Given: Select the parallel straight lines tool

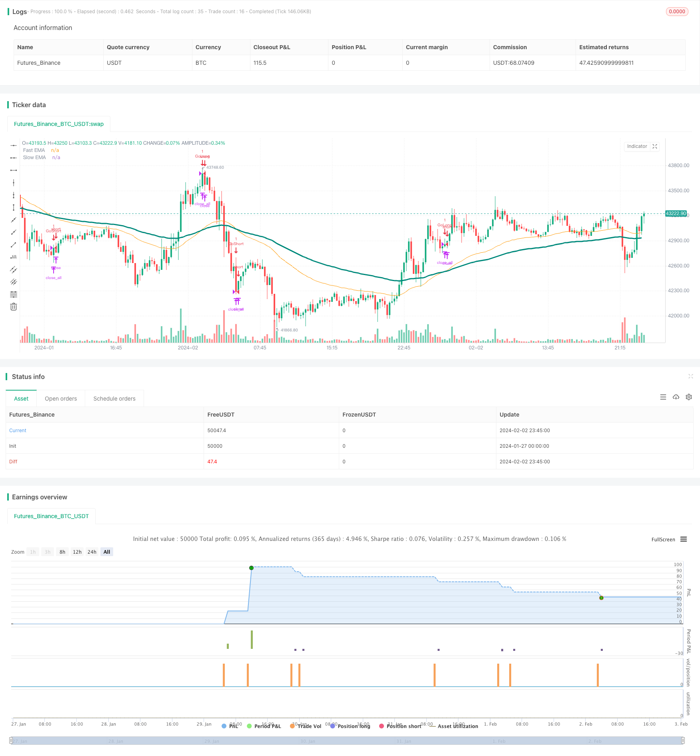Looking at the screenshot, I should [14, 282].
